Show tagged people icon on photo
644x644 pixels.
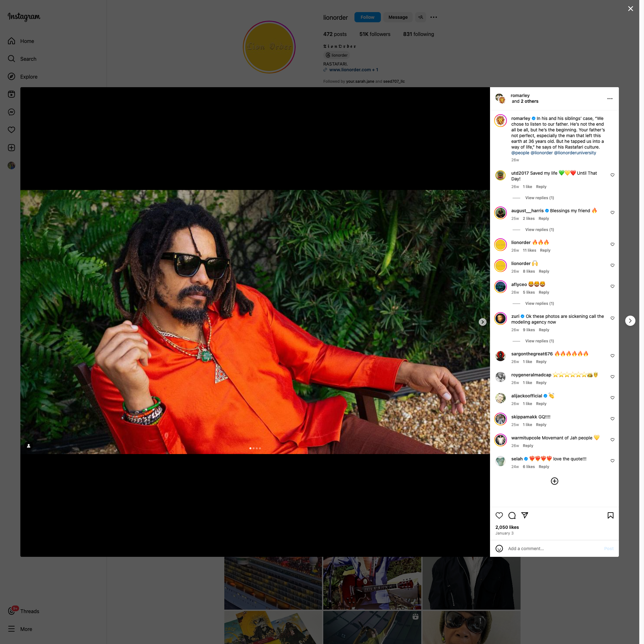29,446
